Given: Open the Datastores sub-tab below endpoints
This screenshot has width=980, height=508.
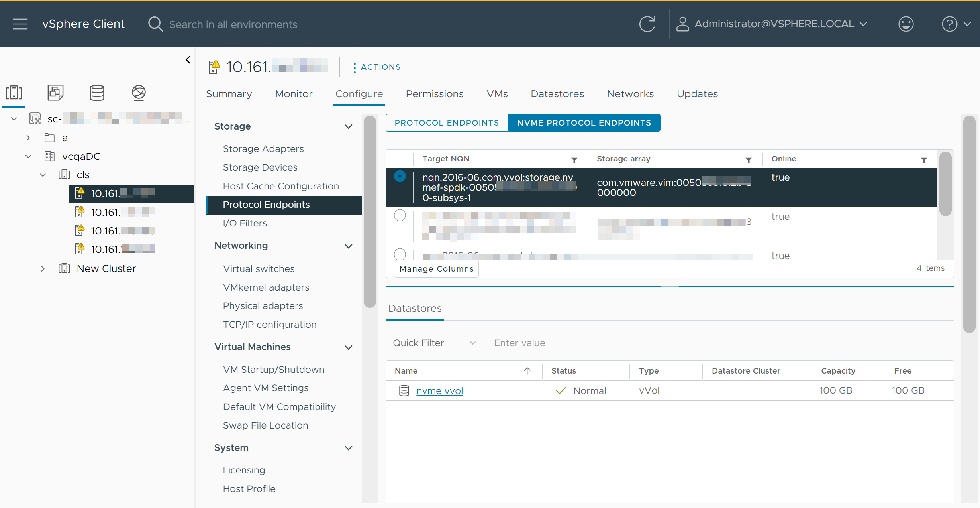Looking at the screenshot, I should tap(415, 309).
